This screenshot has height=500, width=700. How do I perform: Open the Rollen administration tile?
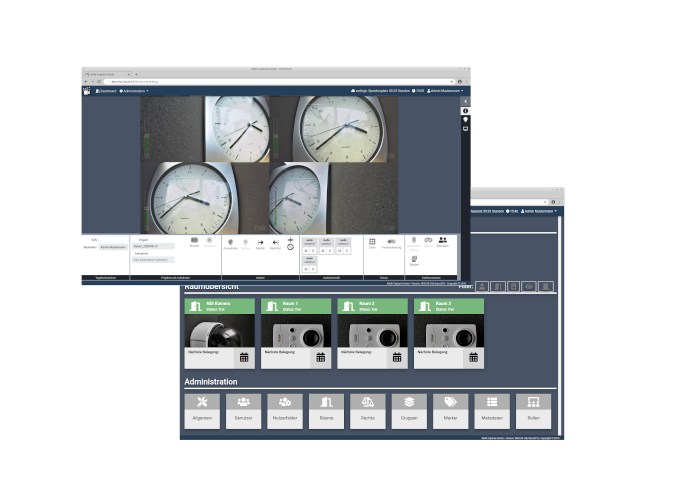coord(533,410)
